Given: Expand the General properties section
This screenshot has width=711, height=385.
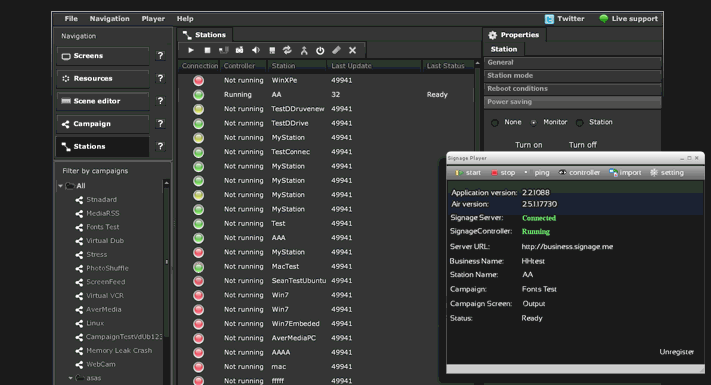Looking at the screenshot, I should (572, 63).
